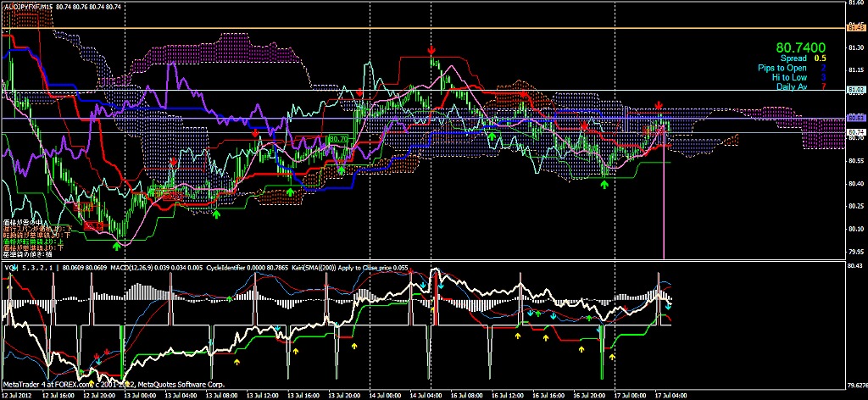868x400 pixels.
Task: Select the red star marker above the latest candles
Action: (659, 105)
